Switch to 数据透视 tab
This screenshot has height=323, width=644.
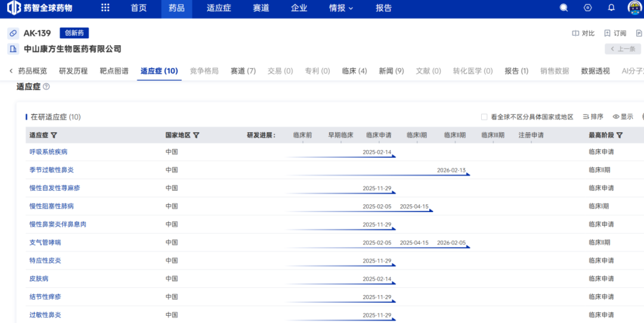[596, 71]
